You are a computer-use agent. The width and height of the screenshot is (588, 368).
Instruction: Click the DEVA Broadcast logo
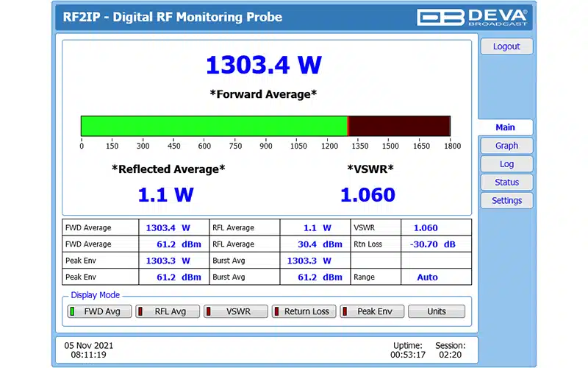(x=472, y=17)
